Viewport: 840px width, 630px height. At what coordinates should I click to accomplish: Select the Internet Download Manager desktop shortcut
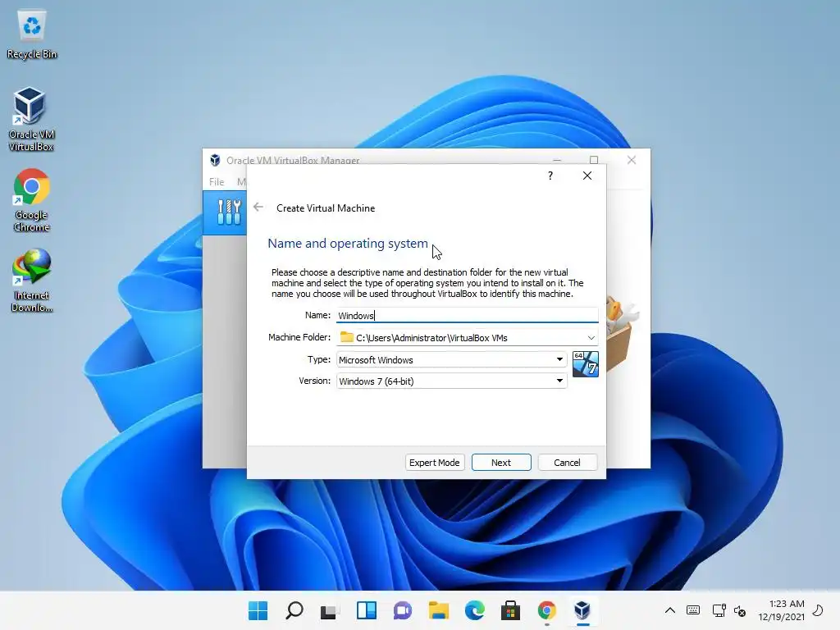coord(32,281)
